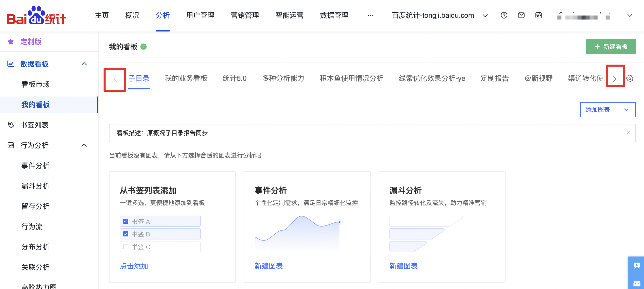Click 点击添加 link in bookmark card

(x=134, y=266)
